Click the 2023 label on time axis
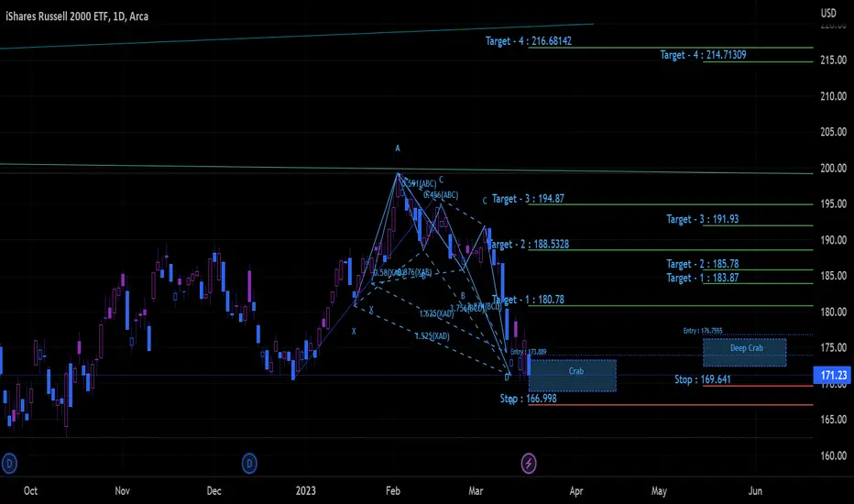This screenshot has height=504, width=854. click(x=305, y=491)
